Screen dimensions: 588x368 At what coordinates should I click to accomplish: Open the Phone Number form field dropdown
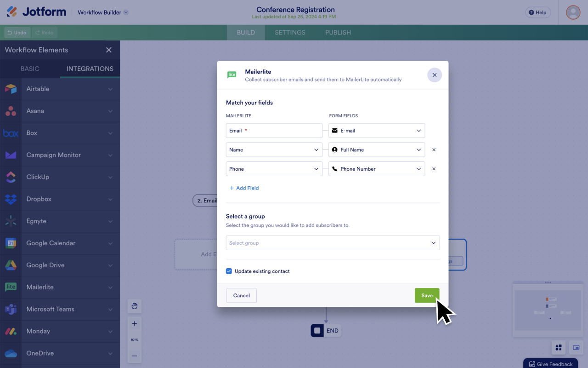point(377,169)
